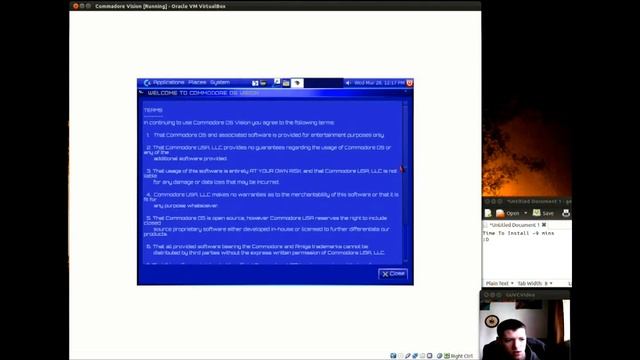
Task: Open the System menu
Action: point(220,82)
